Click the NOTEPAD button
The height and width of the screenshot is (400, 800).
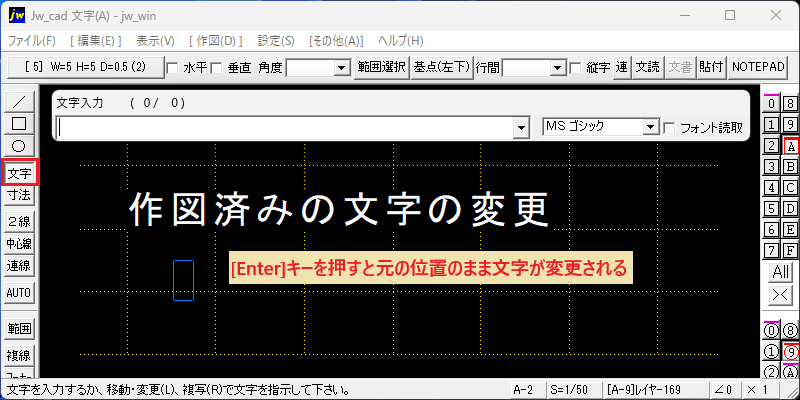point(758,67)
